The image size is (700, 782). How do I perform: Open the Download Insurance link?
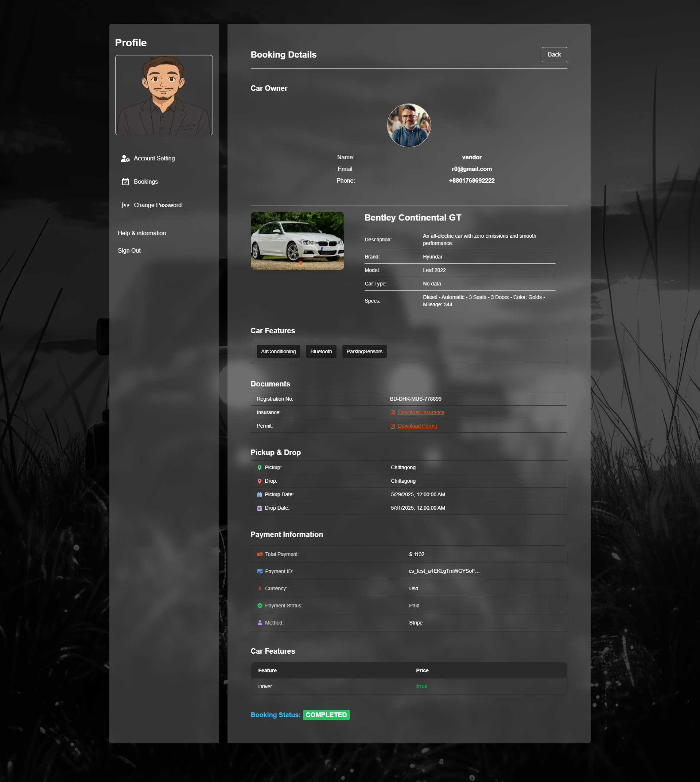coord(420,412)
